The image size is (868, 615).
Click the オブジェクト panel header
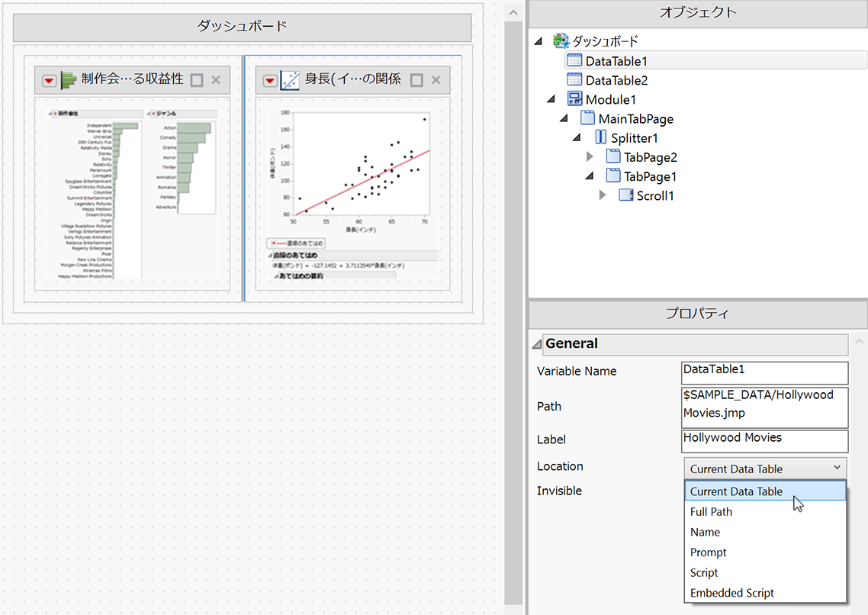coord(698,14)
